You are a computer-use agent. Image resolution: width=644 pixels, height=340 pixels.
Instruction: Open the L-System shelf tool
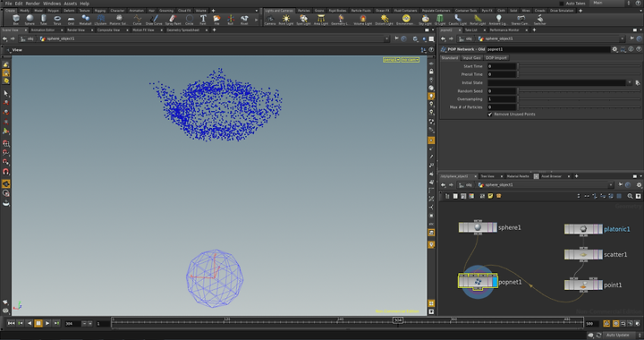point(100,20)
